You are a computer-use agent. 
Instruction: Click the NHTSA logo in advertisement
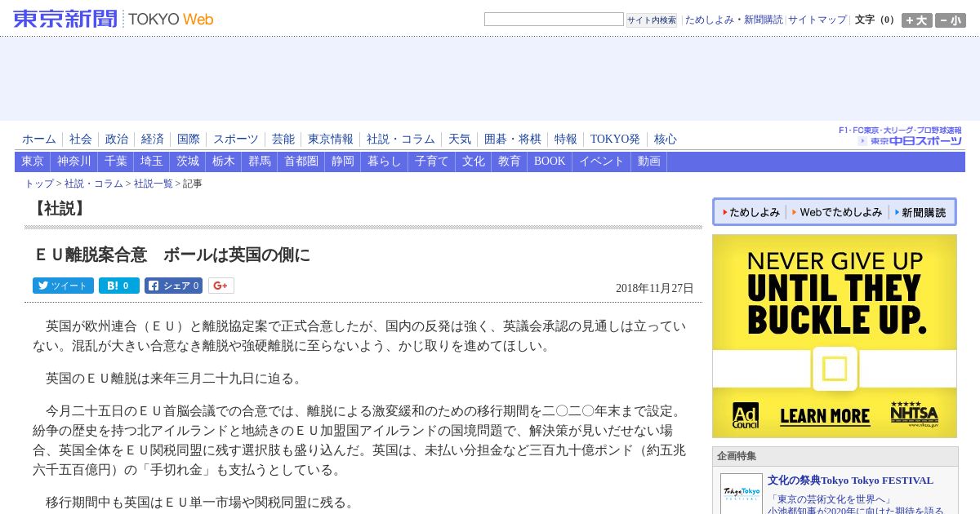(914, 414)
